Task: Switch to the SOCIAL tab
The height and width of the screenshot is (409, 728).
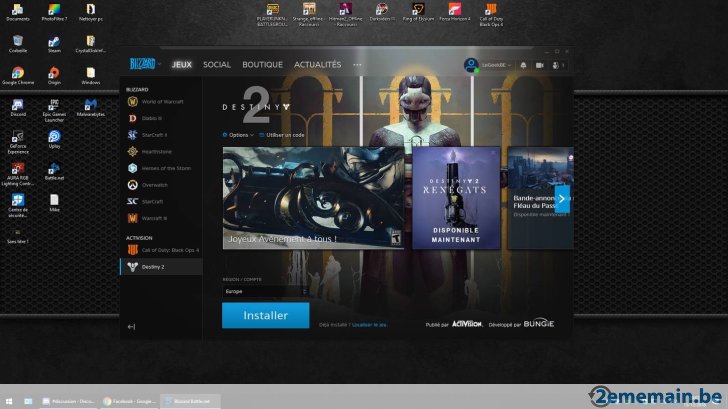Action: (217, 65)
